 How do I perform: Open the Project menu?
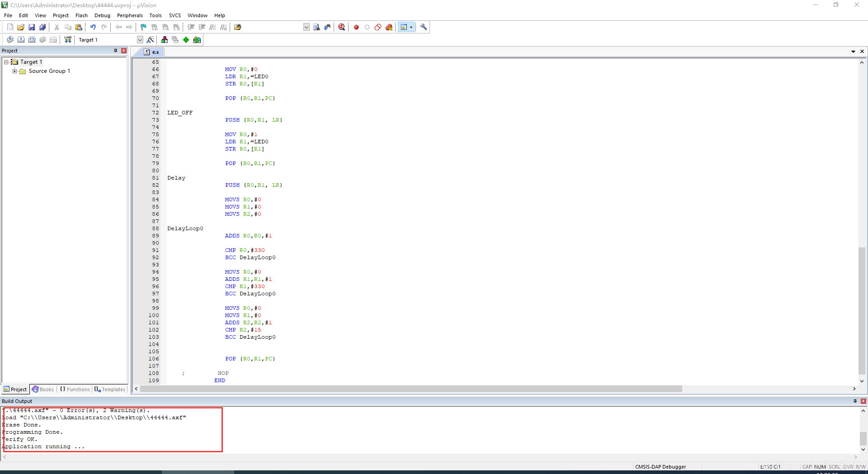coord(61,15)
